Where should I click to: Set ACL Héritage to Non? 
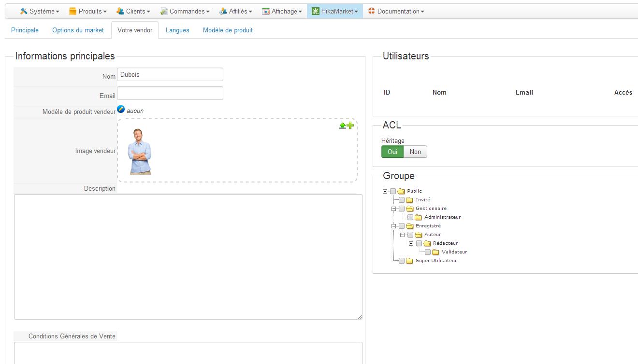pyautogui.click(x=415, y=152)
